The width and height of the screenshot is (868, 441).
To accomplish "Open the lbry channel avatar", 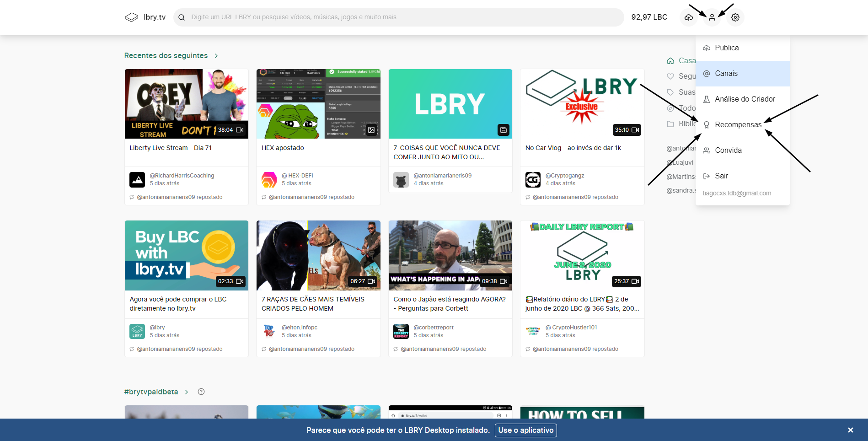I will click(x=137, y=332).
